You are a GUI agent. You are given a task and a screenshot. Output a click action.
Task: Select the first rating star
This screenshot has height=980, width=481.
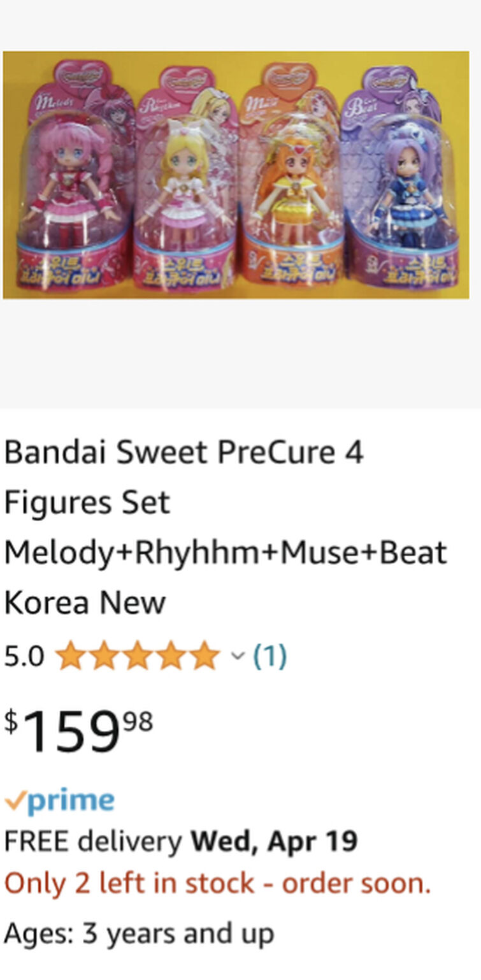click(x=71, y=653)
